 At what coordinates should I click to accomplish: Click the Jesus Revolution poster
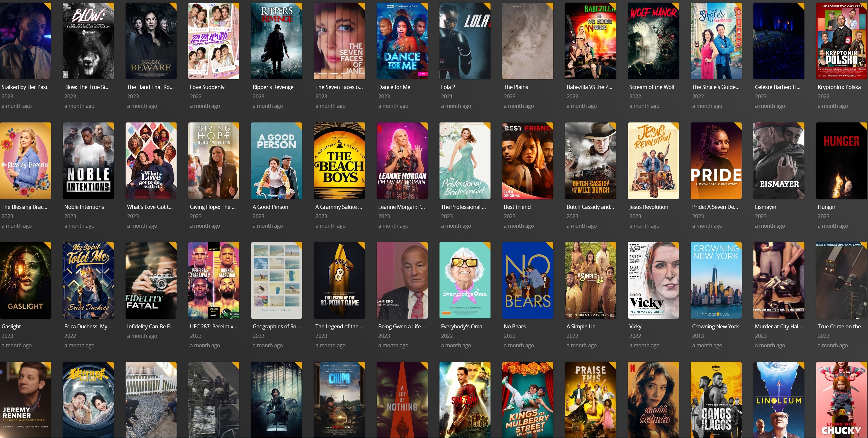coord(653,161)
